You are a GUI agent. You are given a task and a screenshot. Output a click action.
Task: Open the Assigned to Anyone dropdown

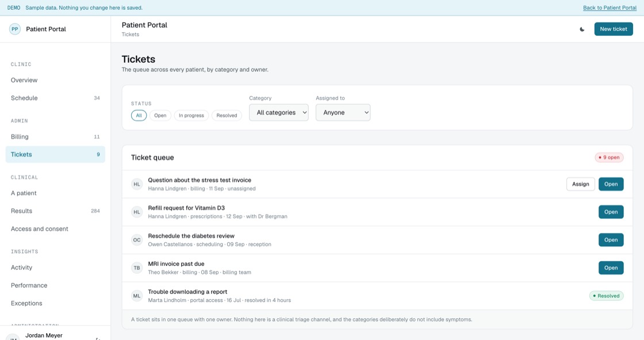click(x=343, y=113)
